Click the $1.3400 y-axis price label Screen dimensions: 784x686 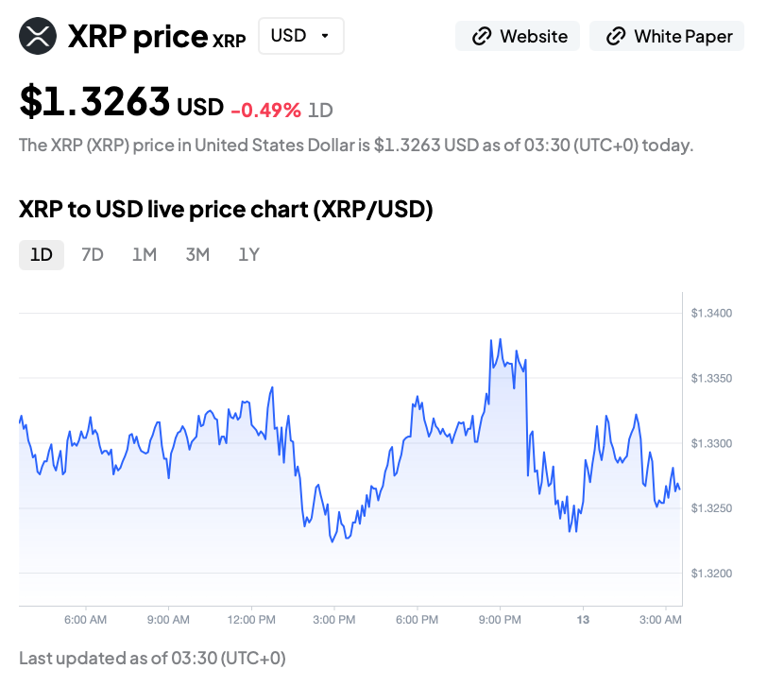pos(712,313)
